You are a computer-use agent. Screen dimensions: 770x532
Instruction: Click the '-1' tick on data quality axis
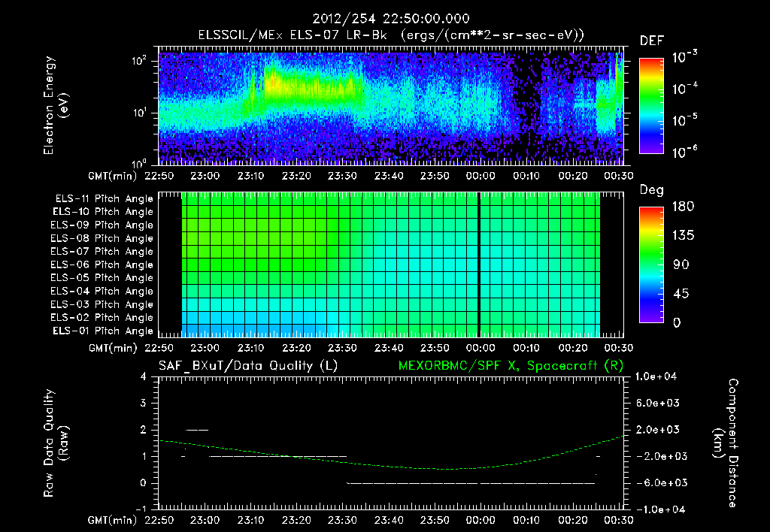(140, 509)
